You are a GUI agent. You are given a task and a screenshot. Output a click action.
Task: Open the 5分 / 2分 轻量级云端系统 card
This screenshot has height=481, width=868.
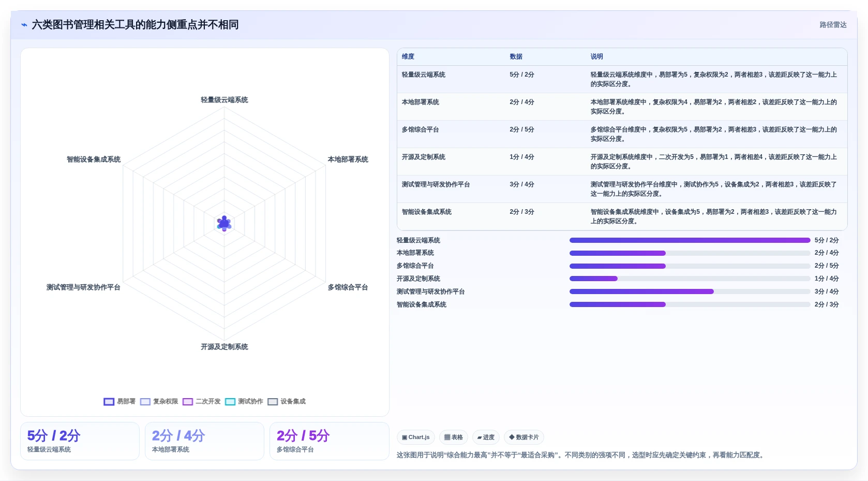click(x=80, y=441)
